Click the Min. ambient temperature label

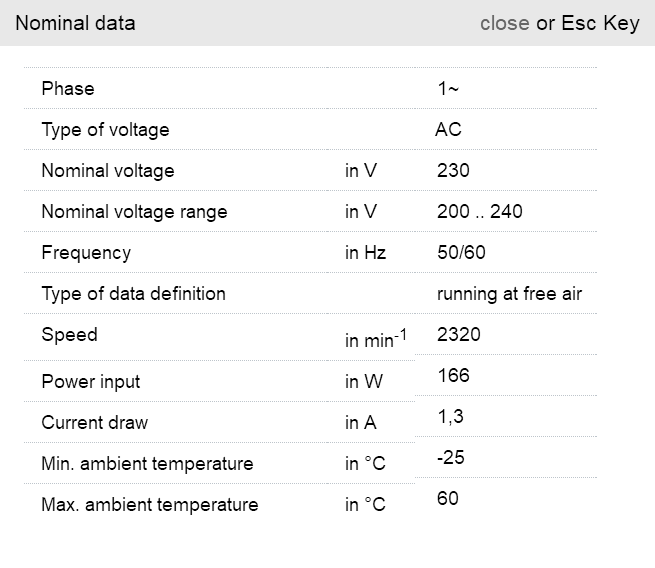pyautogui.click(x=147, y=464)
